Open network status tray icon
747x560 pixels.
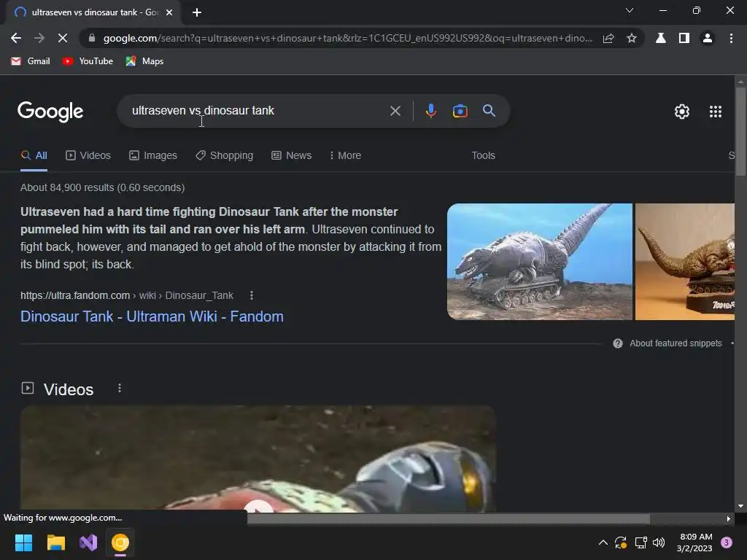point(640,542)
